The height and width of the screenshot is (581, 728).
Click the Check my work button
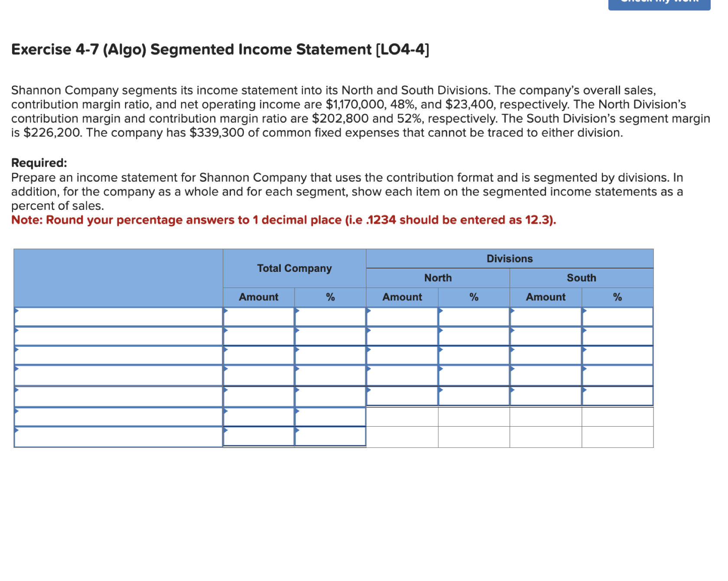click(x=659, y=3)
